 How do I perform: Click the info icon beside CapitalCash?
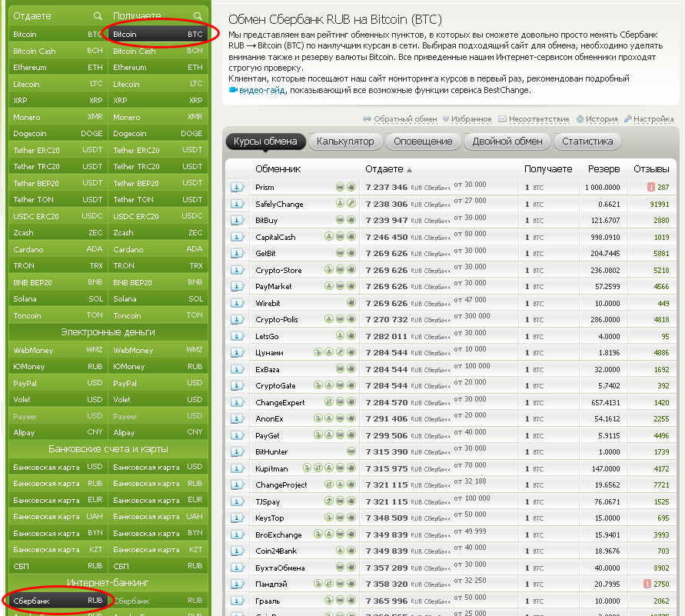pyautogui.click(x=238, y=238)
